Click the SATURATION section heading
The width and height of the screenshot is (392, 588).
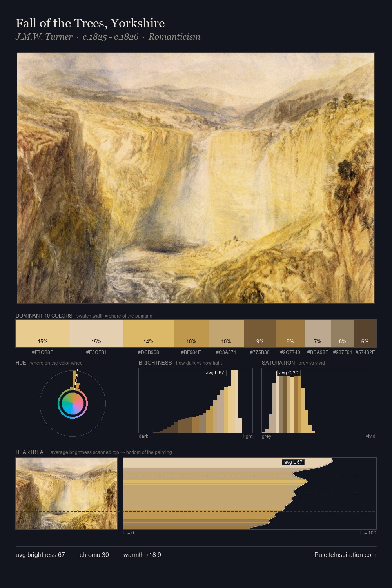click(x=278, y=363)
